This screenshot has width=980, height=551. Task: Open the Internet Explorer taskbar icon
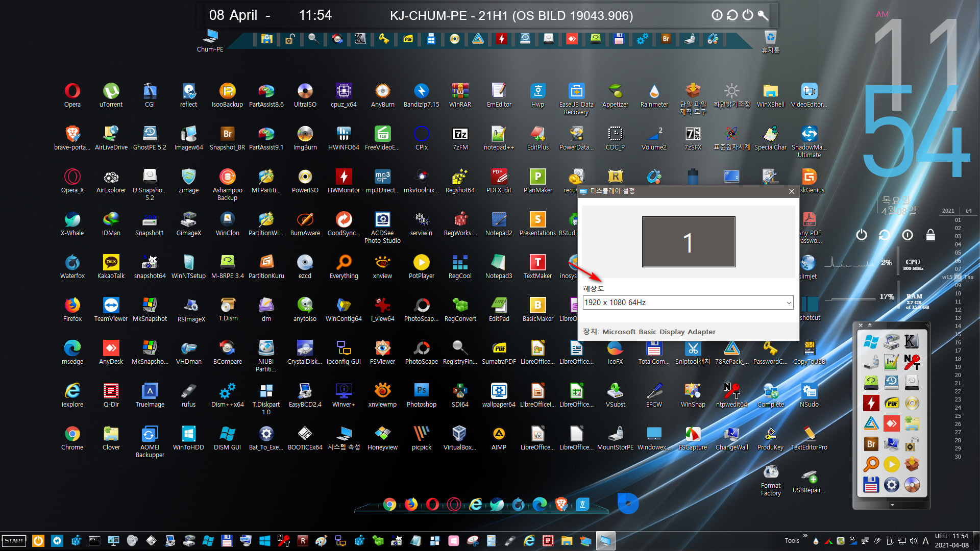pyautogui.click(x=529, y=541)
